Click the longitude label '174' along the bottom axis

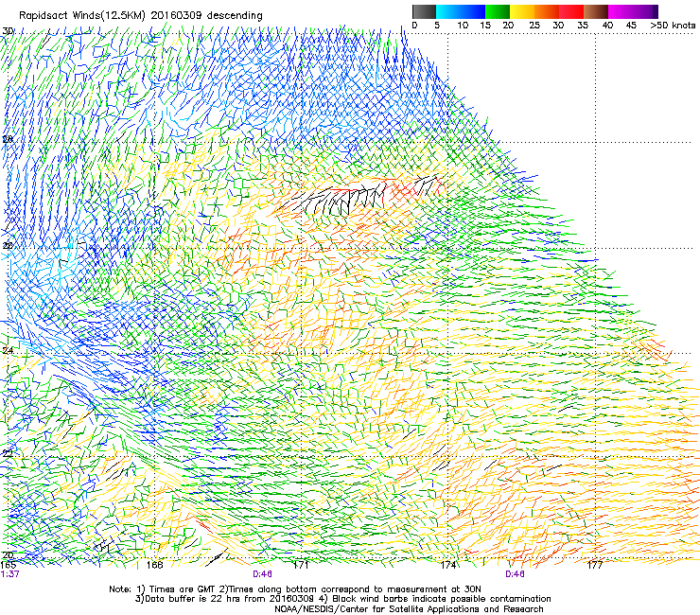tap(448, 565)
